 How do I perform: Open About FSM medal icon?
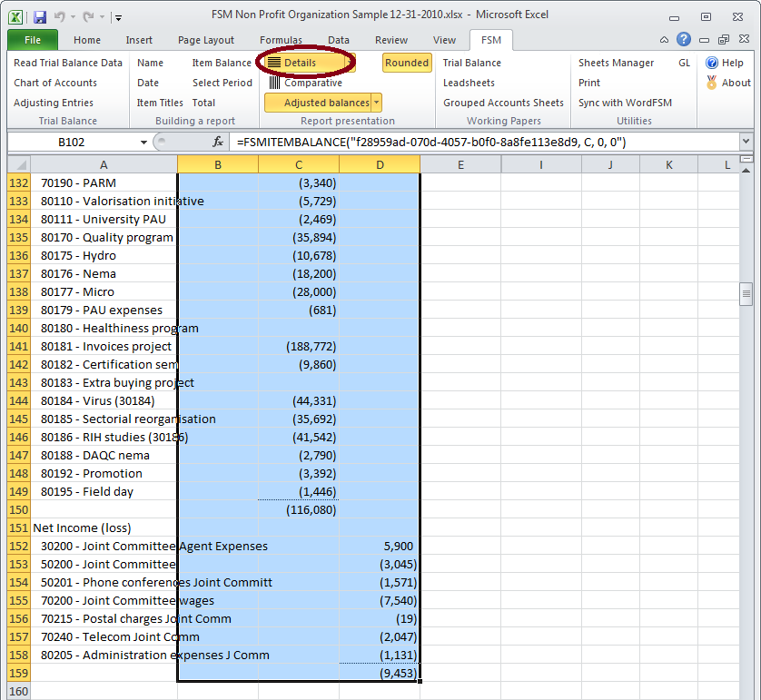(x=728, y=83)
